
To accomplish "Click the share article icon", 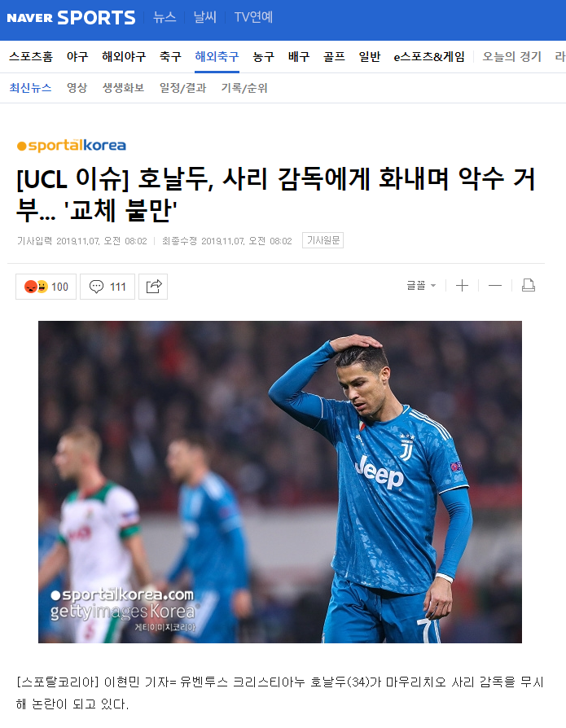I will click(153, 287).
